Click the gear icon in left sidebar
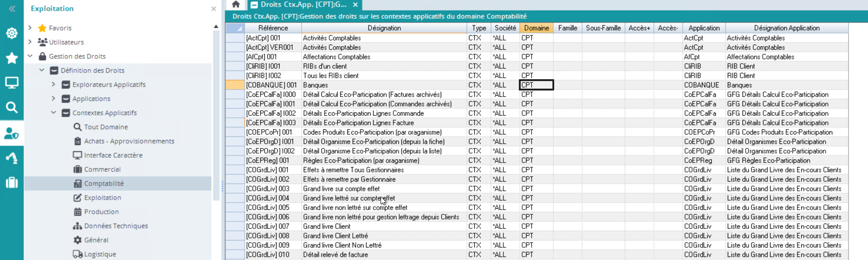Image resolution: width=868 pixels, height=260 pixels. click(x=12, y=33)
